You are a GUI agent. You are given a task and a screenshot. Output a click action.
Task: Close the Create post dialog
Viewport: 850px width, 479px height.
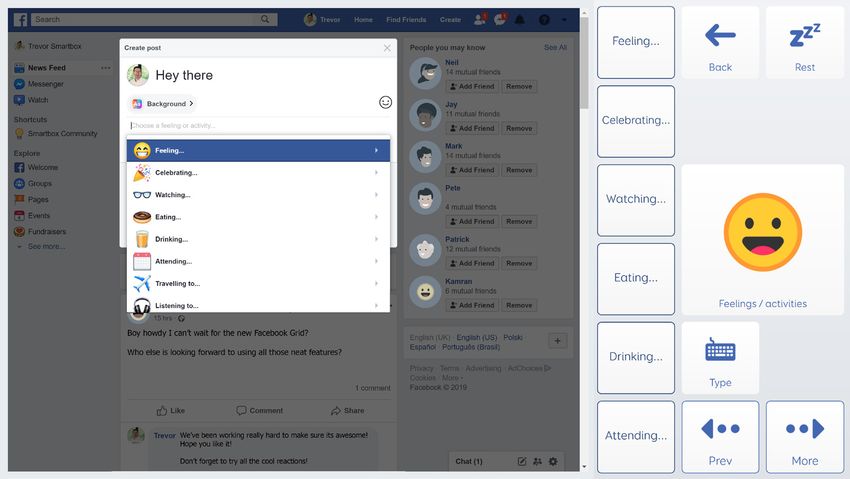point(387,48)
